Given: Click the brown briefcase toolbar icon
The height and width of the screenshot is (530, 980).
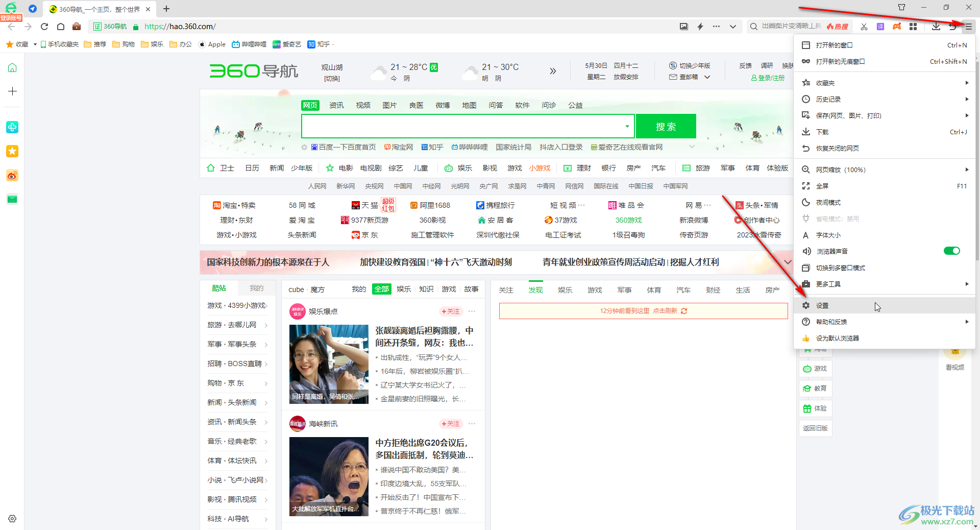Looking at the screenshot, I should 77,27.
